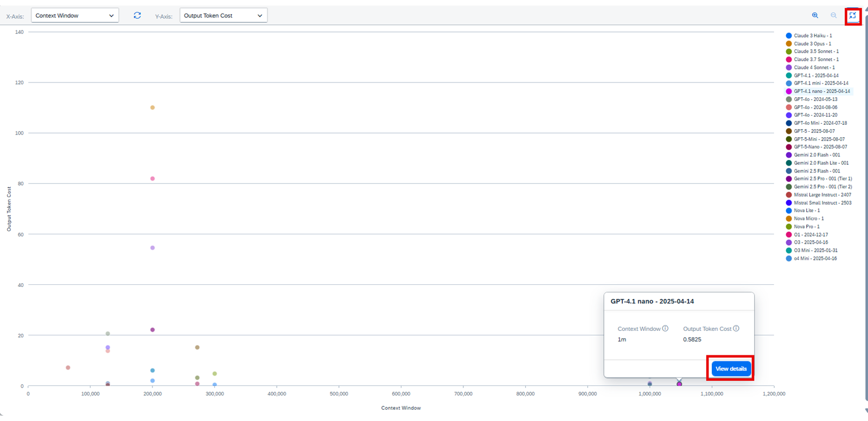The image size is (868, 421).
Task: Select GPT-5 - 2025-08-07 in the legend
Action: [x=810, y=131]
